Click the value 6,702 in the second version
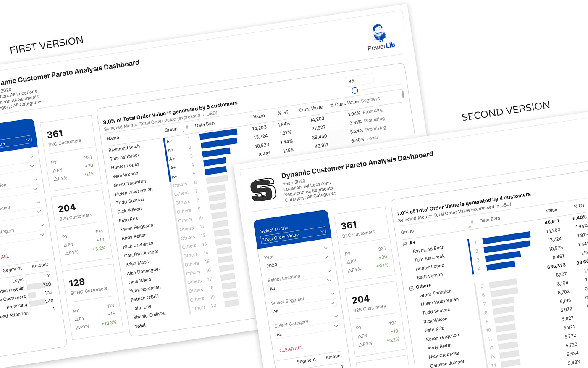Viewport: 588px width, 368px height. coord(564,292)
